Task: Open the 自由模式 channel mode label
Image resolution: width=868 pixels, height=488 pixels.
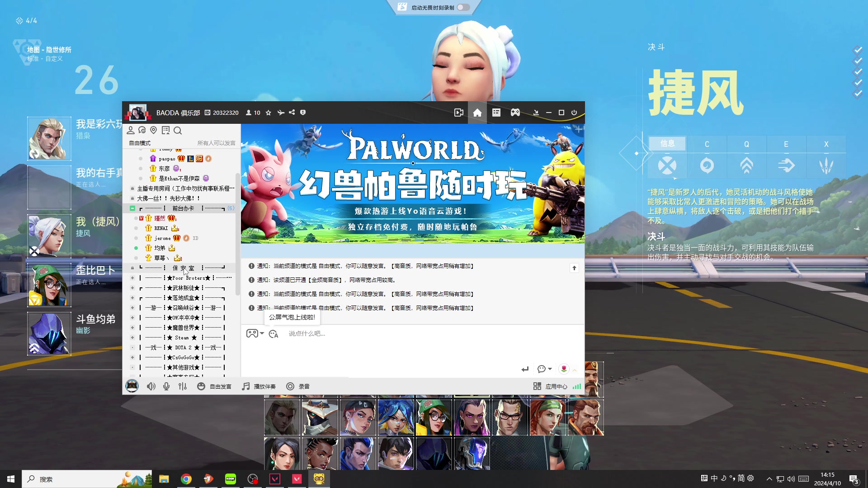Action: coord(140,143)
